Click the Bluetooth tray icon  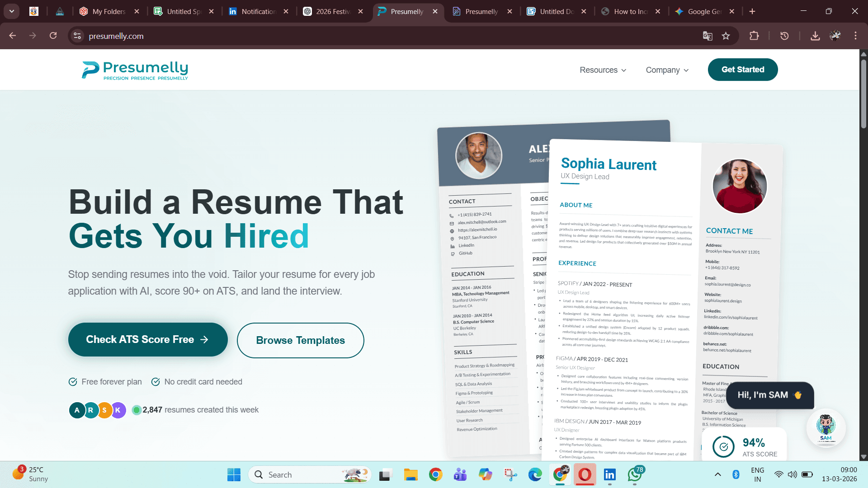pos(736,474)
